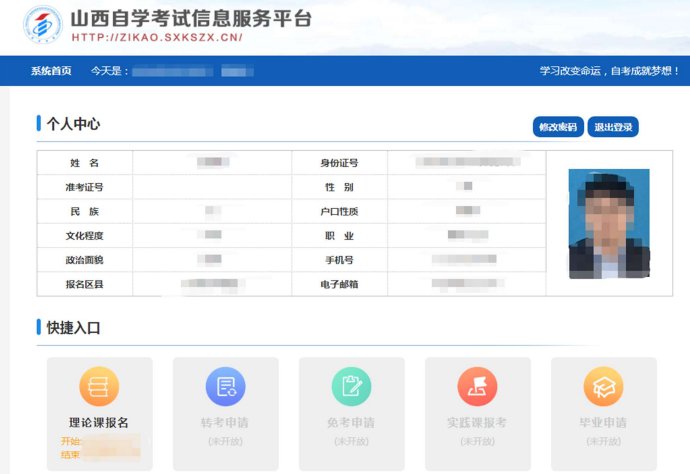This screenshot has width=690, height=474.
Task: Open the HTTP://ZIKAO.SXKSZX.CN/ link
Action: [157, 38]
